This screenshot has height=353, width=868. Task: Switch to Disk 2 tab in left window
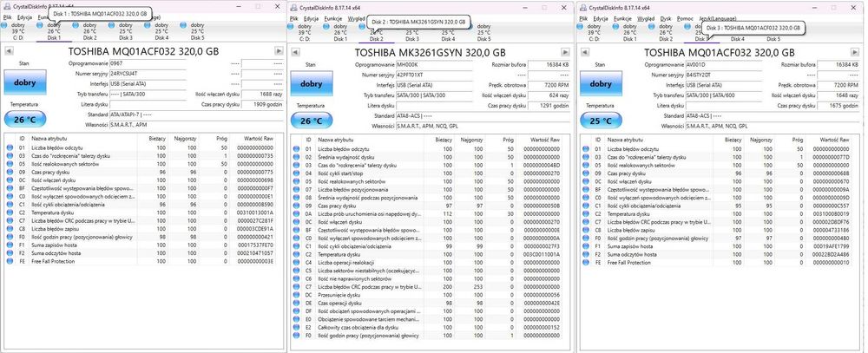89,31
